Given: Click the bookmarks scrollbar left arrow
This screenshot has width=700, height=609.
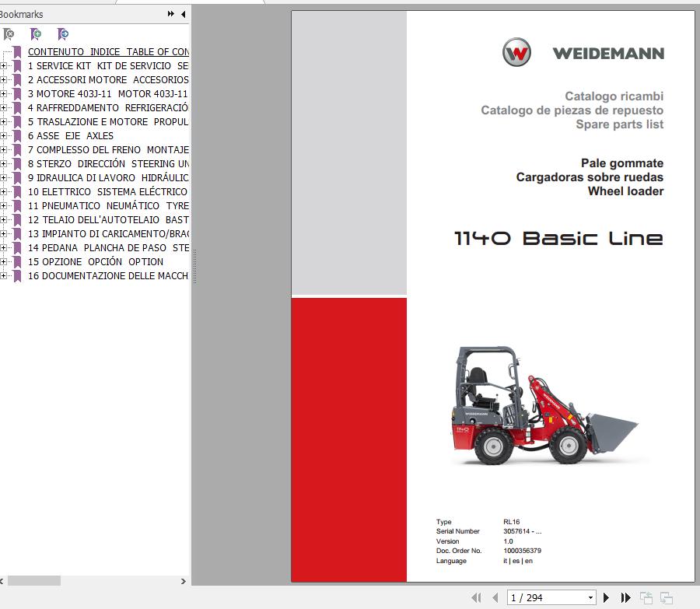Looking at the screenshot, I should coord(2,581).
